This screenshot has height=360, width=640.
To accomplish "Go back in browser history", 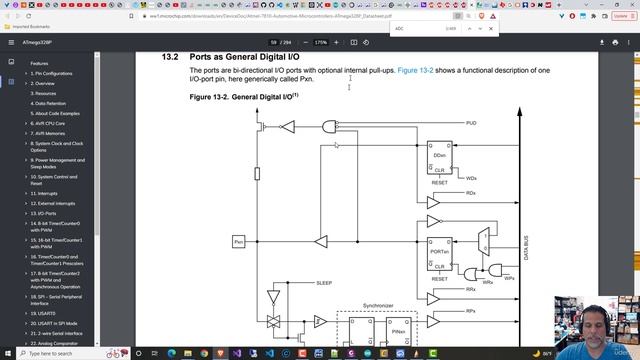I will [x=7, y=16].
